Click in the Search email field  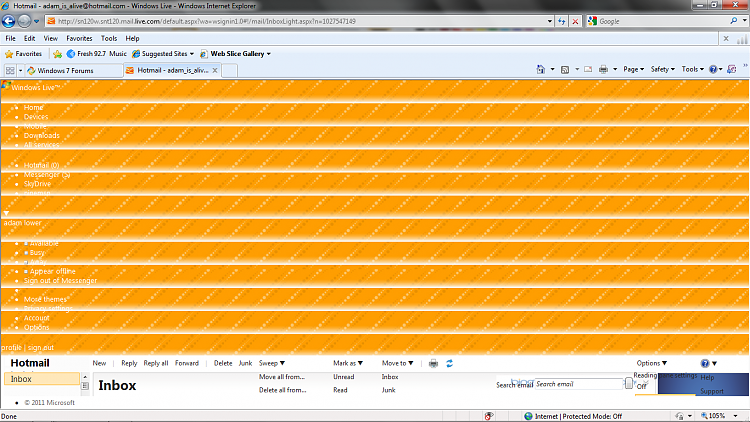(579, 384)
